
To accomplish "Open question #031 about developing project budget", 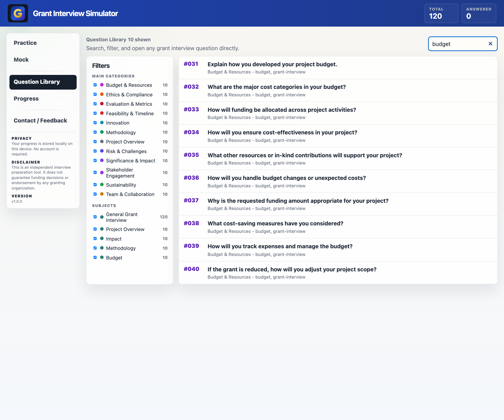I will click(x=338, y=68).
